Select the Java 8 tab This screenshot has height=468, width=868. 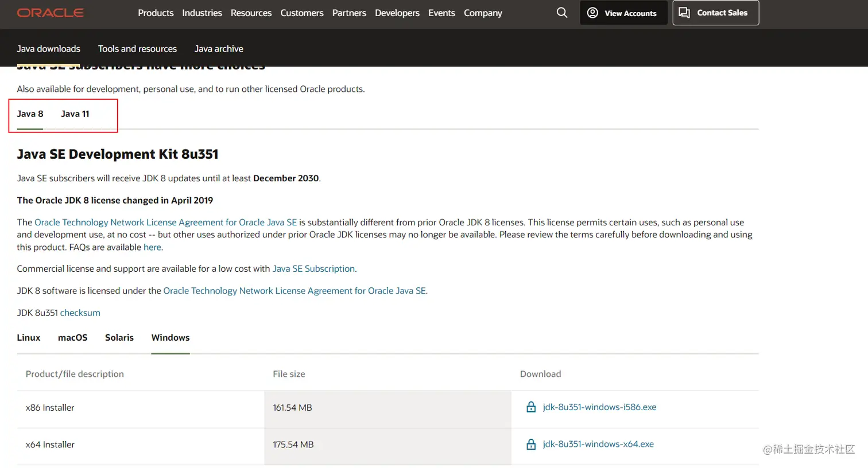click(30, 114)
